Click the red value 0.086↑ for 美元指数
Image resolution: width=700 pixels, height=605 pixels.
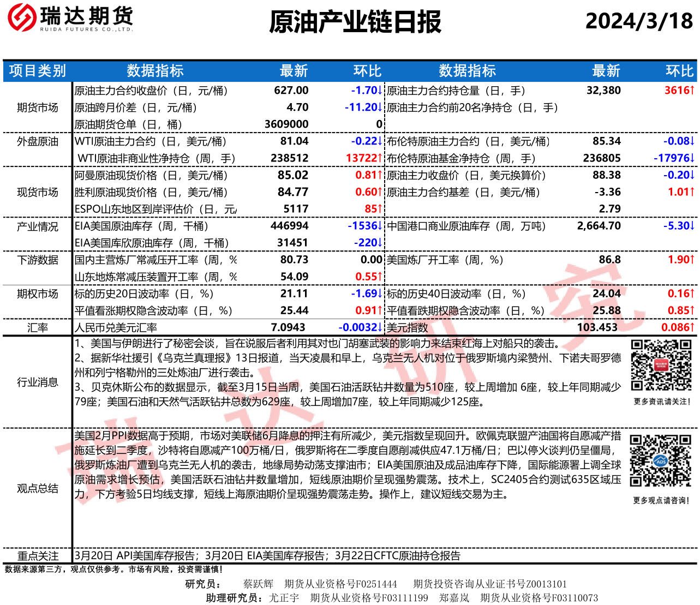[678, 327]
